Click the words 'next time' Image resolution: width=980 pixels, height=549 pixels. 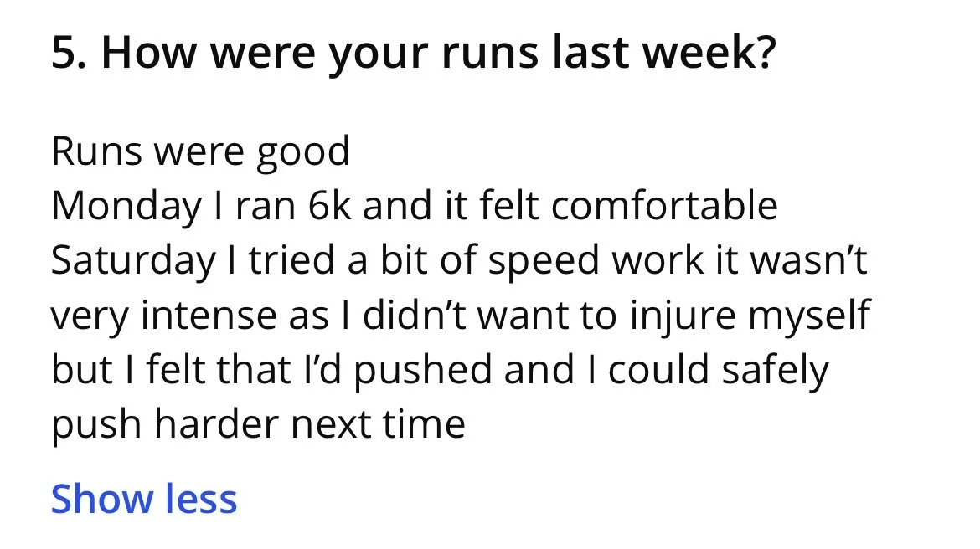(378, 424)
